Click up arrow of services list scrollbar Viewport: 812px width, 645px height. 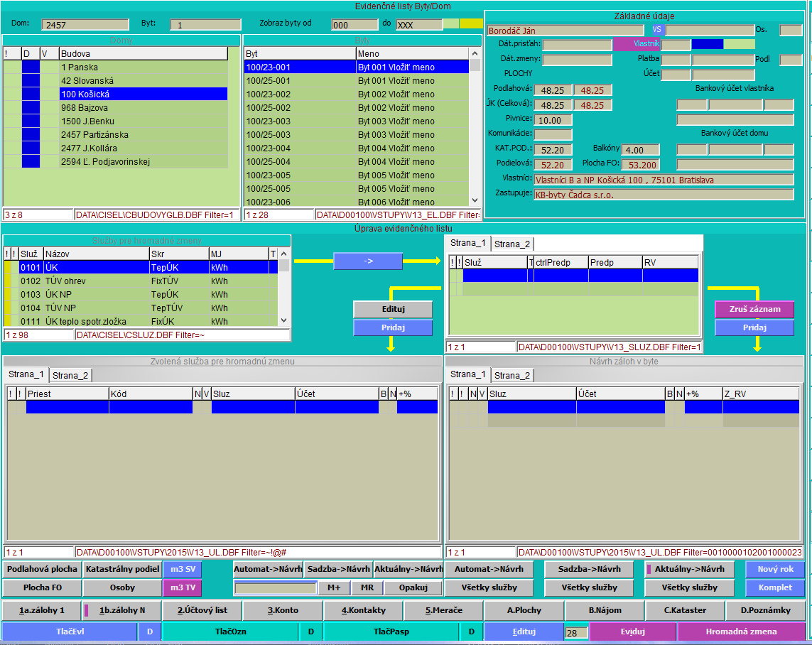coord(283,254)
